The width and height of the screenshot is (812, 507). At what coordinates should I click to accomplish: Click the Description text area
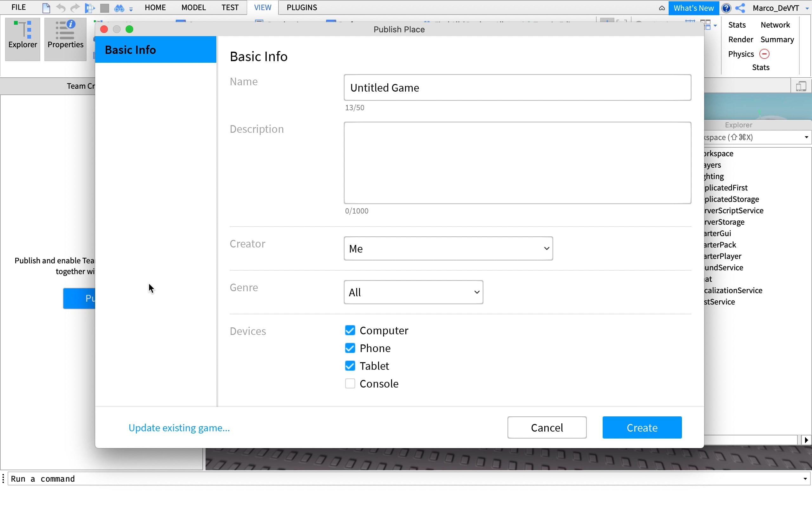tap(517, 163)
